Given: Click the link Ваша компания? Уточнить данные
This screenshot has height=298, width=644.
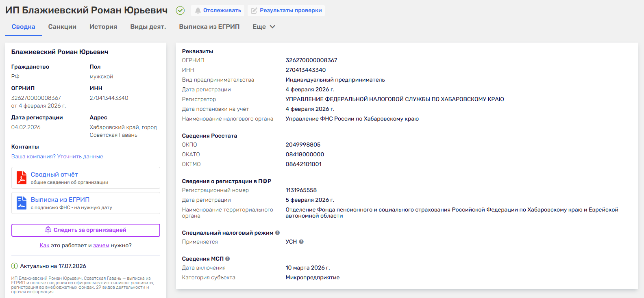Looking at the screenshot, I should (x=57, y=156).
